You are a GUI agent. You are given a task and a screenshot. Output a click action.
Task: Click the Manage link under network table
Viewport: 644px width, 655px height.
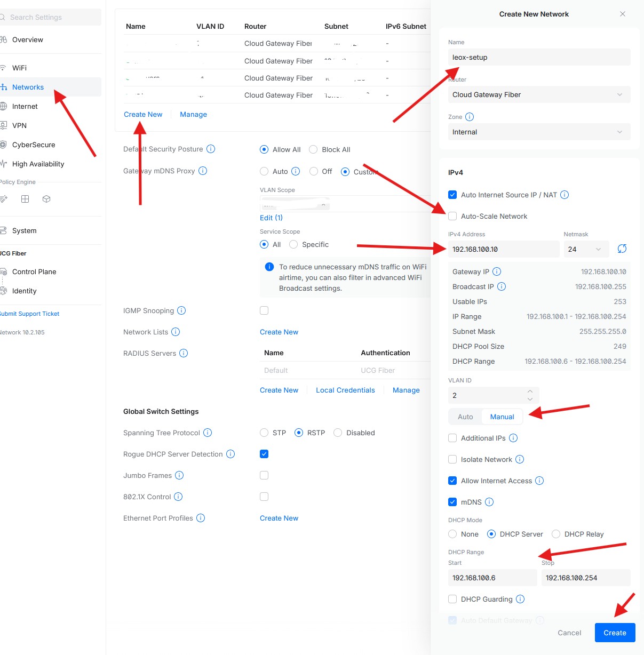pyautogui.click(x=193, y=114)
